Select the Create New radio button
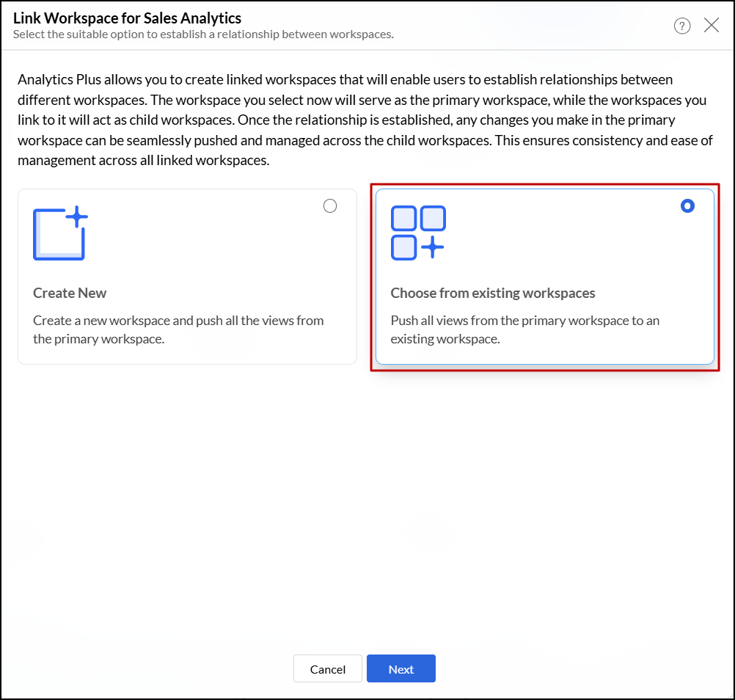Viewport: 735px width, 700px height. (330, 206)
